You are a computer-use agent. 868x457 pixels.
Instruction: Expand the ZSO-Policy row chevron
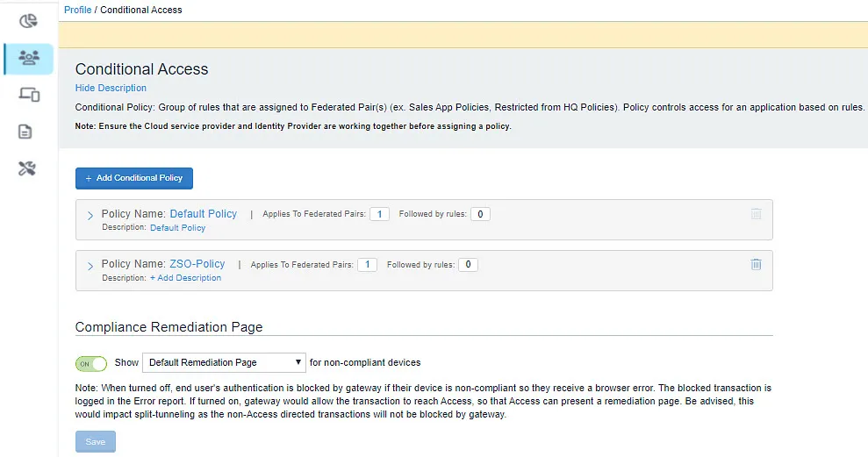pyautogui.click(x=90, y=266)
